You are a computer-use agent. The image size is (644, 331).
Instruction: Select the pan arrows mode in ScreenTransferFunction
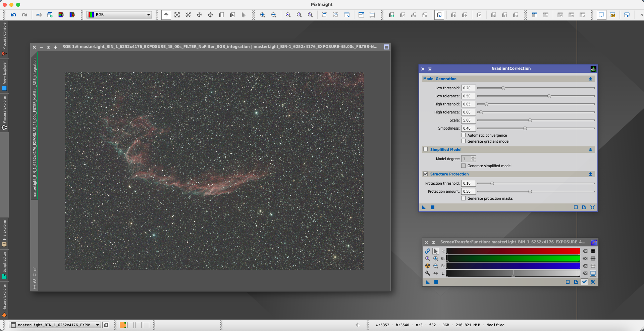(x=436, y=273)
